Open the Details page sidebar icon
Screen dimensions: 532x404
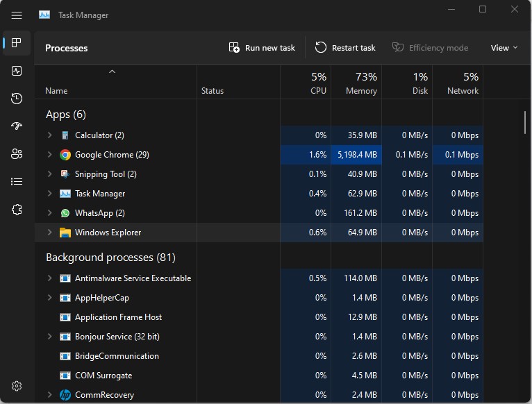(x=16, y=181)
